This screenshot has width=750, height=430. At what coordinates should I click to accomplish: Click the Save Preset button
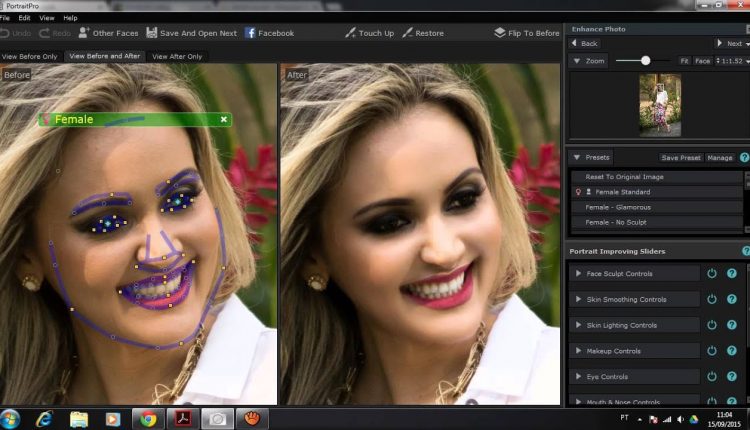681,157
